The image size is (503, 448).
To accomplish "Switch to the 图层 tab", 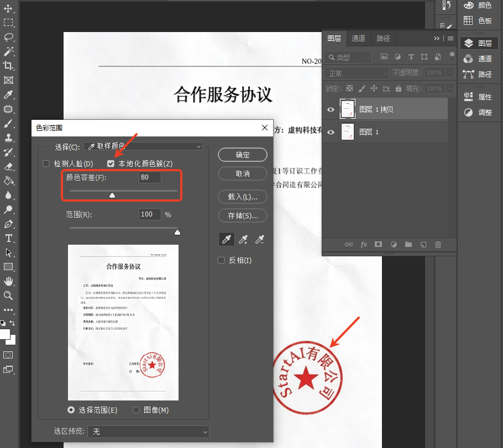I will (x=334, y=39).
